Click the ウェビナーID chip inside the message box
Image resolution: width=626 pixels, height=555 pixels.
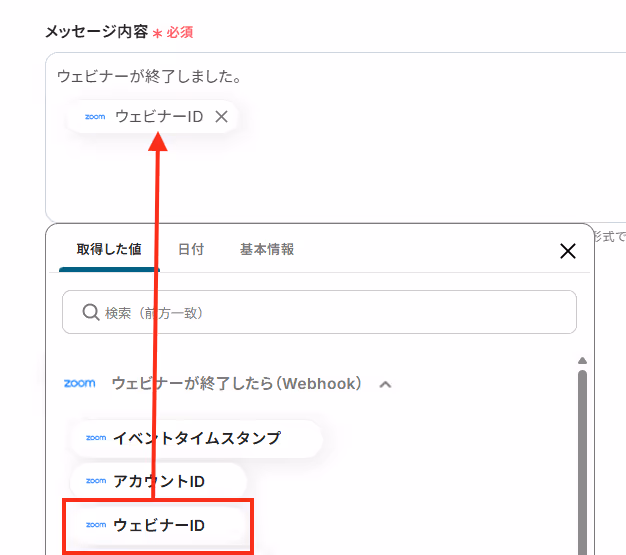(153, 117)
